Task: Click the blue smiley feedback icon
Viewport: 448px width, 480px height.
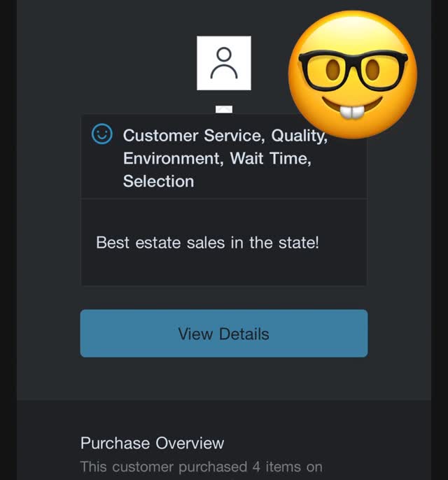Action: (x=102, y=134)
